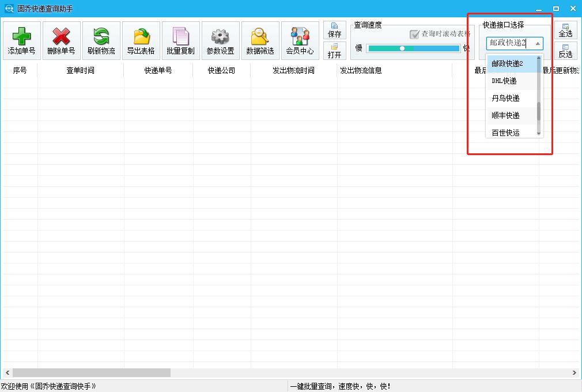Click the 刷新物流 refresh logistics icon

point(101,40)
